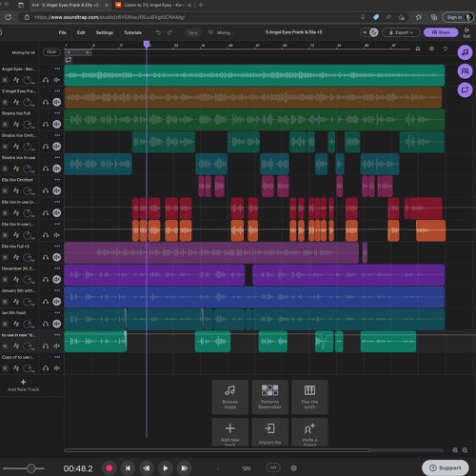The height and width of the screenshot is (476, 476).
Task: Click the master volume slider
Action: [24, 468]
